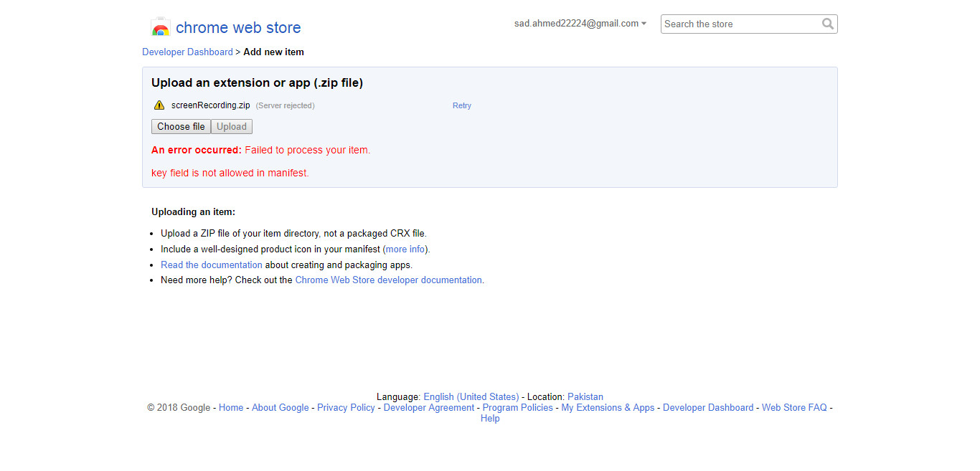Open the Program Policies footer link

tap(518, 407)
